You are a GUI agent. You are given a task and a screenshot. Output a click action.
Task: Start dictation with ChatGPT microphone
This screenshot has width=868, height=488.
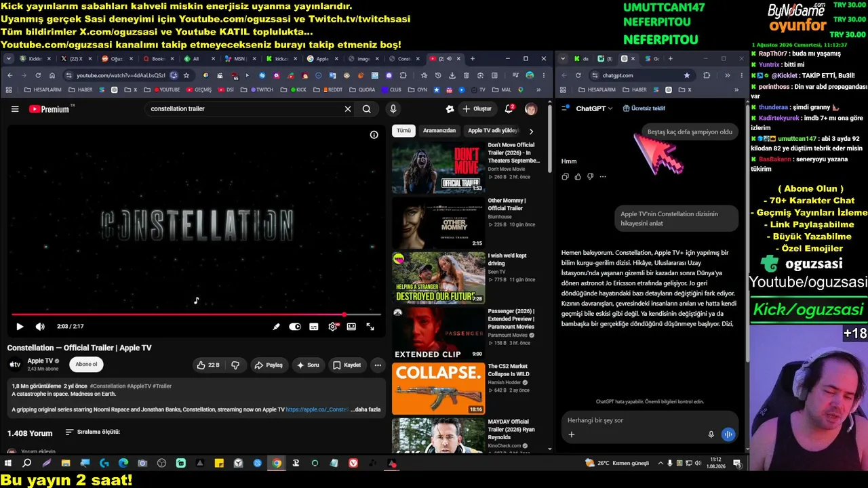click(711, 434)
